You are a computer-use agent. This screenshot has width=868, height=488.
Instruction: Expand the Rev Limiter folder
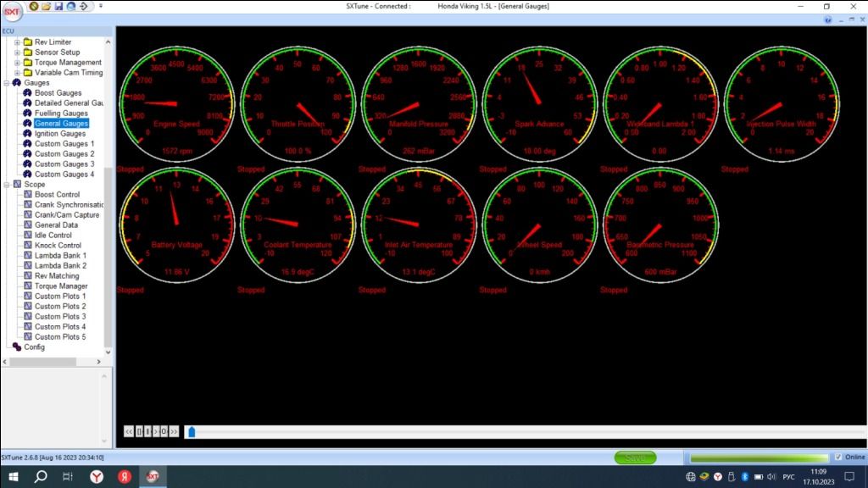coord(17,42)
